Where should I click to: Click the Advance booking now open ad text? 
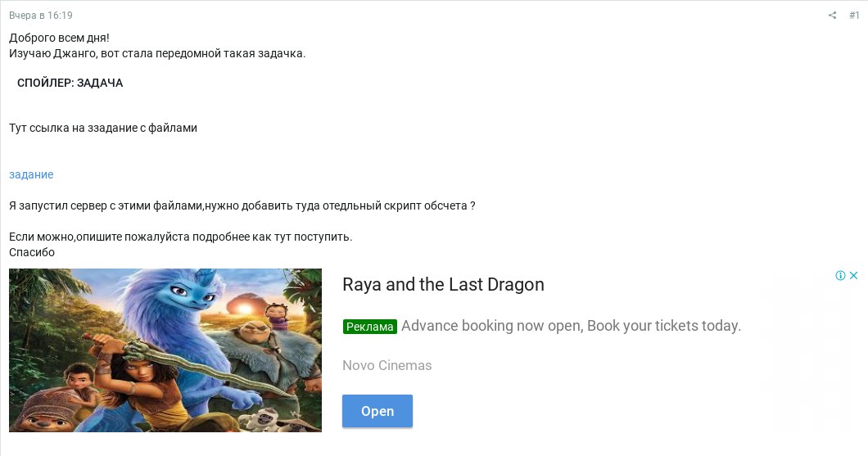click(571, 325)
